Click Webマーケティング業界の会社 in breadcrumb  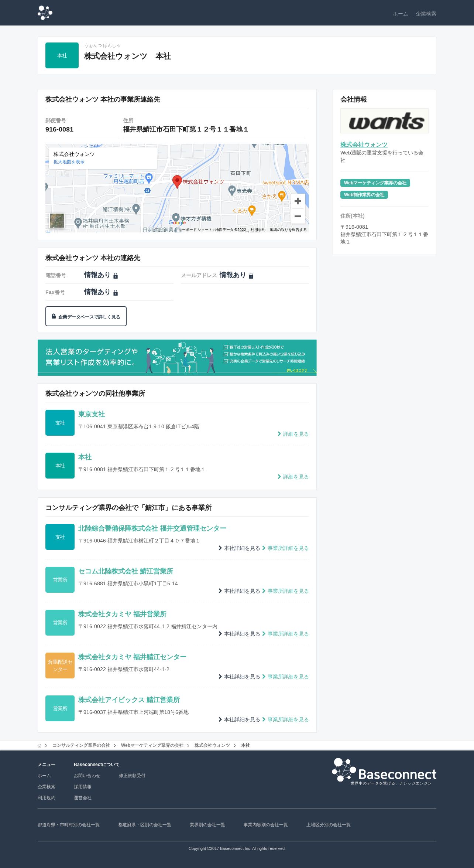click(x=152, y=745)
